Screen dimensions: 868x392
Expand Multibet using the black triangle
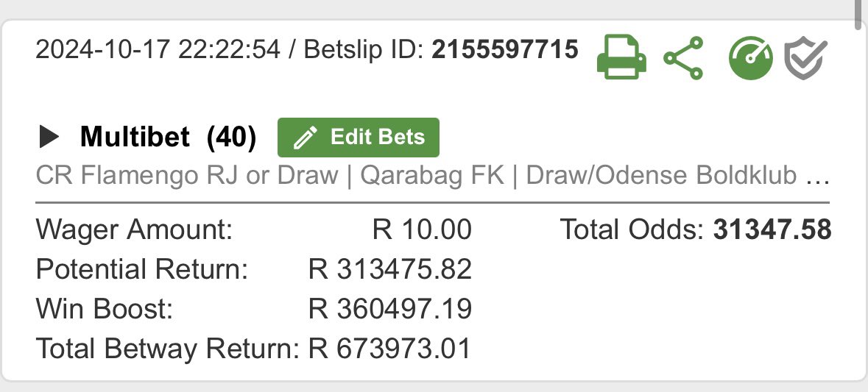click(49, 137)
